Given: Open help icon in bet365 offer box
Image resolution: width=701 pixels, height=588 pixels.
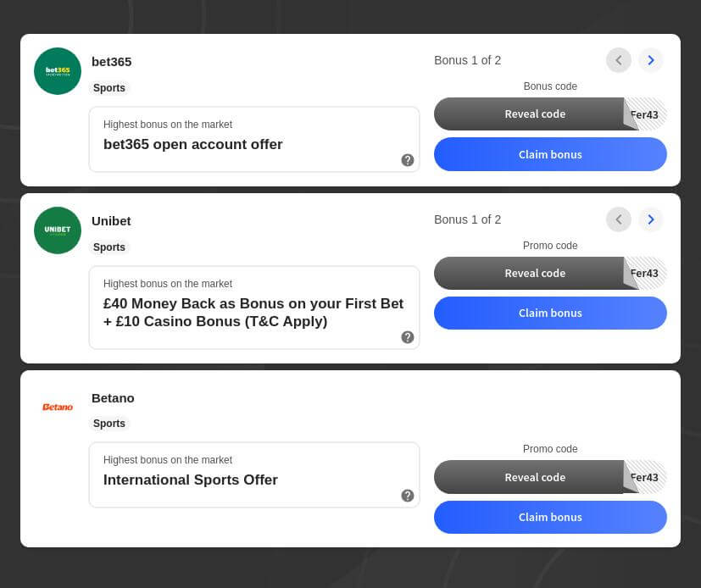Looking at the screenshot, I should (408, 160).
